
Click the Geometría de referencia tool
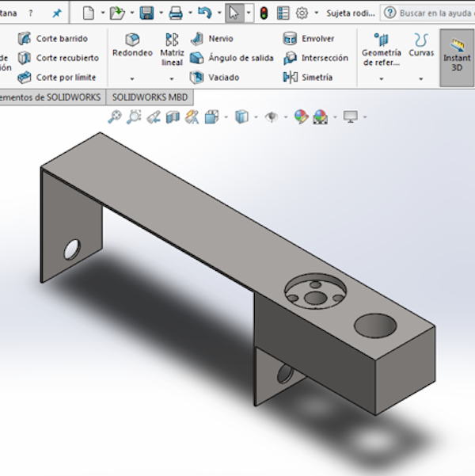[382, 49]
